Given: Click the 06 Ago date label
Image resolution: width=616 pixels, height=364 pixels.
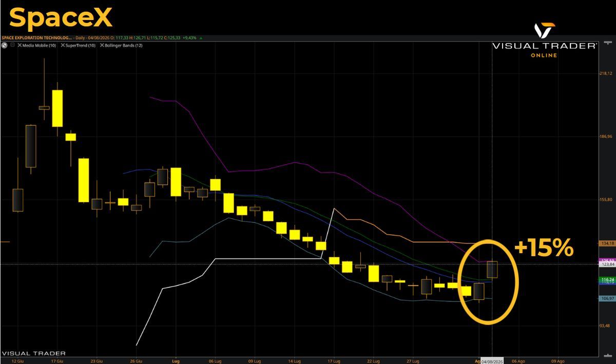Looking at the screenshot, I should (518, 360).
